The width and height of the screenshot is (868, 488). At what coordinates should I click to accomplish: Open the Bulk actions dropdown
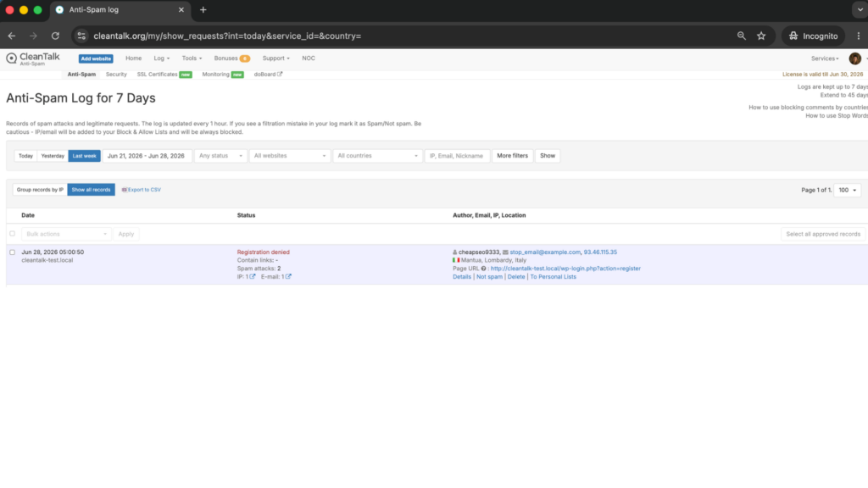point(66,234)
